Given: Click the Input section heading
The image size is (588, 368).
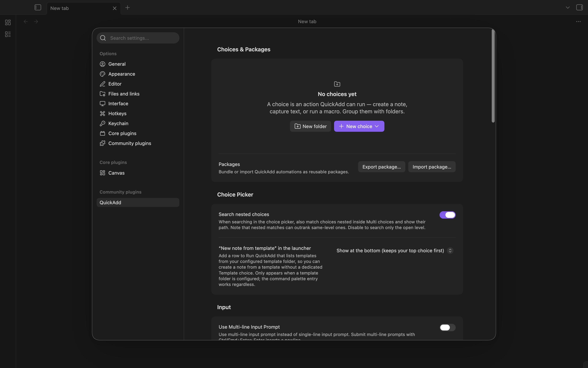Looking at the screenshot, I should 224,307.
